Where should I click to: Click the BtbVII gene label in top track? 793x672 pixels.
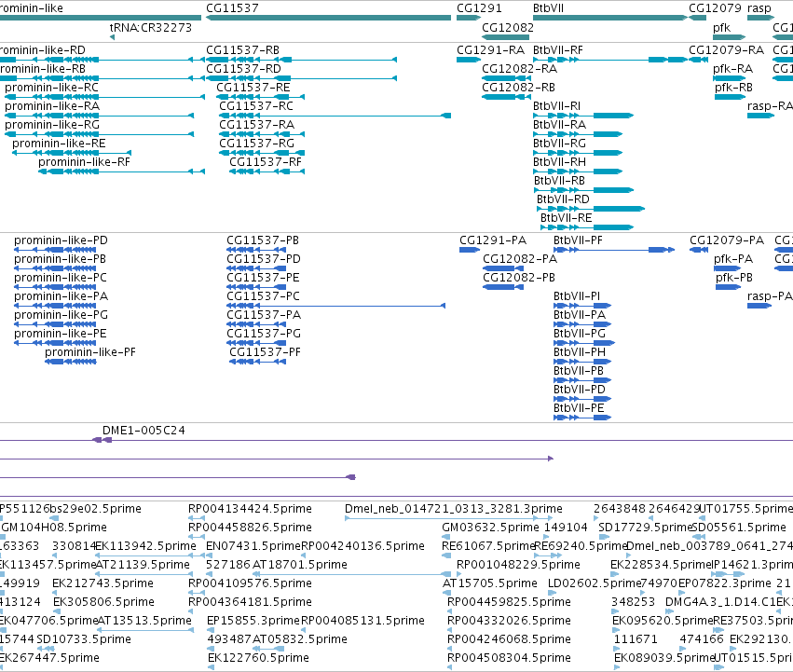click(548, 8)
